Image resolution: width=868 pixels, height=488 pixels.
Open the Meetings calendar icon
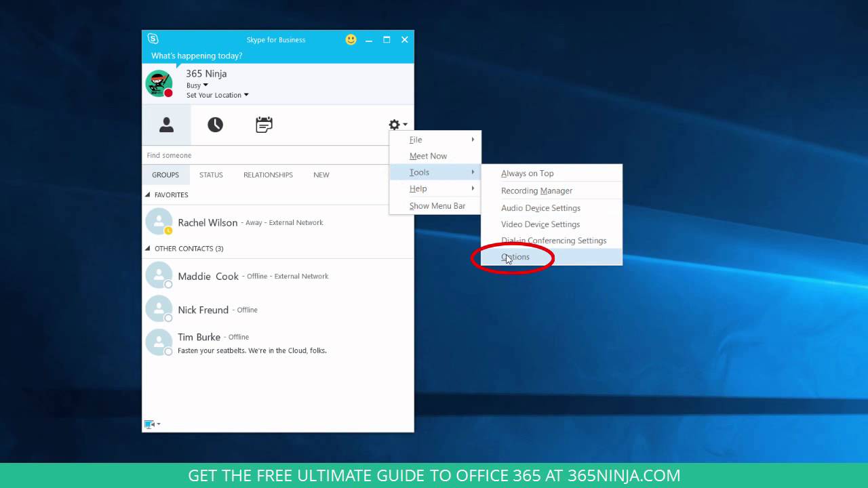(264, 125)
